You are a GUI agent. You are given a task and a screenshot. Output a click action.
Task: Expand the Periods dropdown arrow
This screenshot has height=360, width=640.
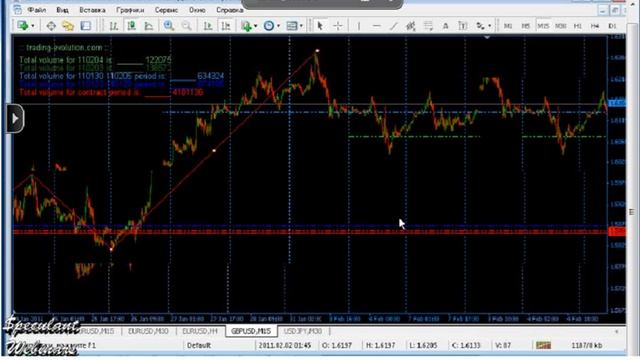pos(278,26)
